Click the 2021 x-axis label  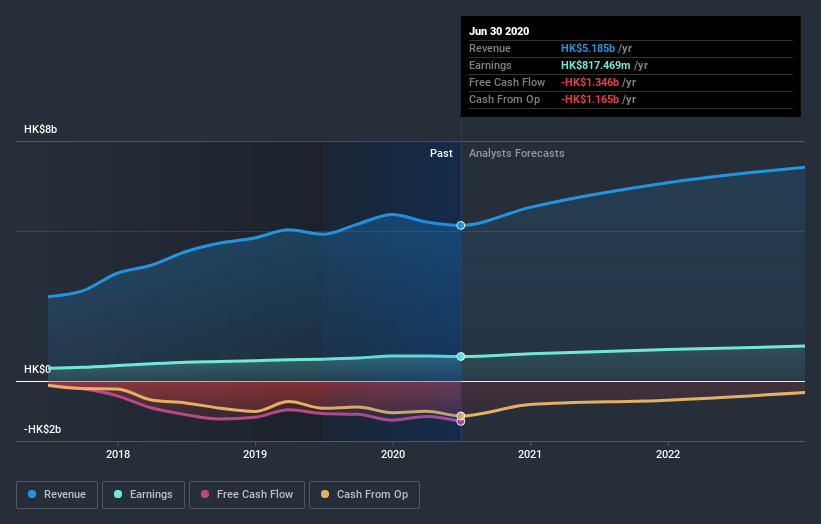(x=530, y=454)
